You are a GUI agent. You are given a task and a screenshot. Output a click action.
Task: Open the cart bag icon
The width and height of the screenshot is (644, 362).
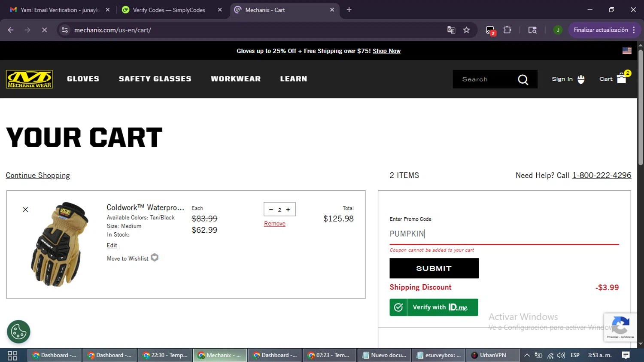[x=621, y=78]
